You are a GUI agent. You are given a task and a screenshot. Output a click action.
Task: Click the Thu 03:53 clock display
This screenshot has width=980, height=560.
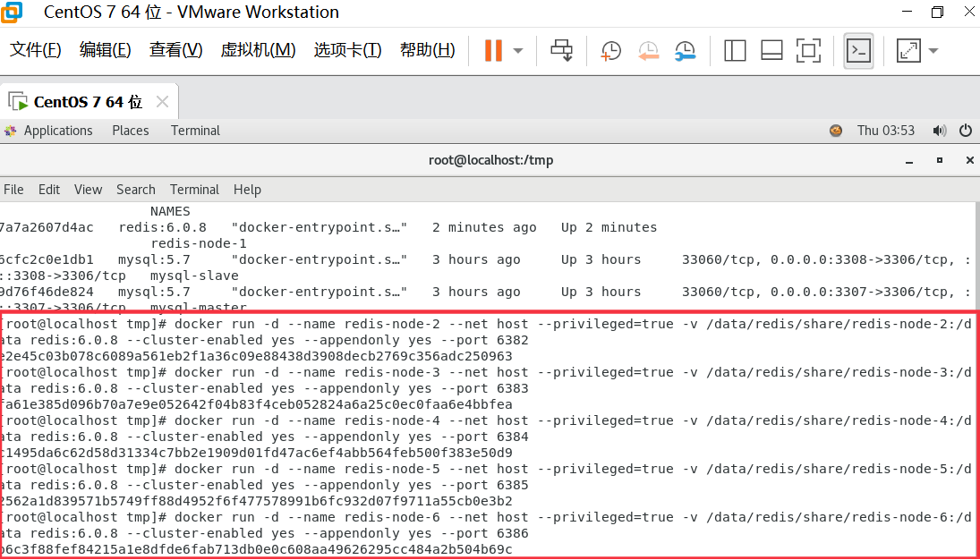pyautogui.click(x=886, y=131)
